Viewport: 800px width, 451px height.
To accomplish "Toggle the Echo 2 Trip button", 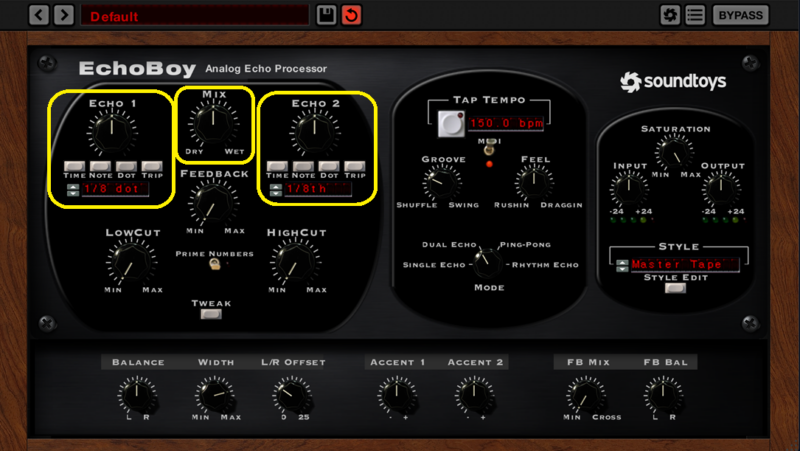I will click(x=355, y=166).
